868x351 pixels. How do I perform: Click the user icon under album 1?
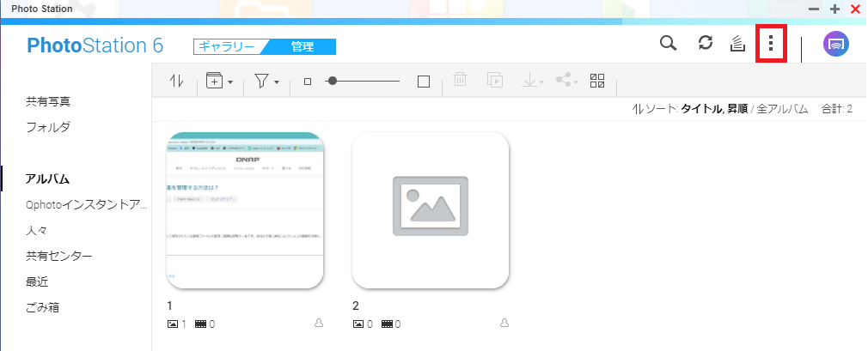click(319, 323)
